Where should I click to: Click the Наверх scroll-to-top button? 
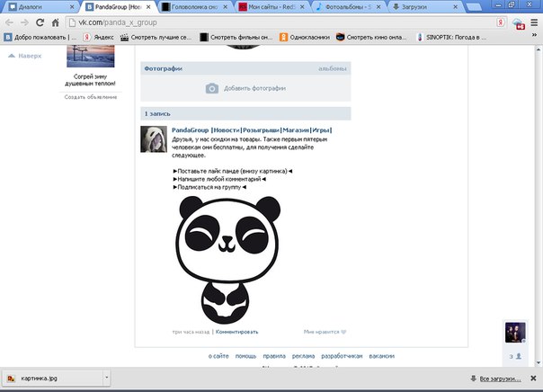click(25, 56)
